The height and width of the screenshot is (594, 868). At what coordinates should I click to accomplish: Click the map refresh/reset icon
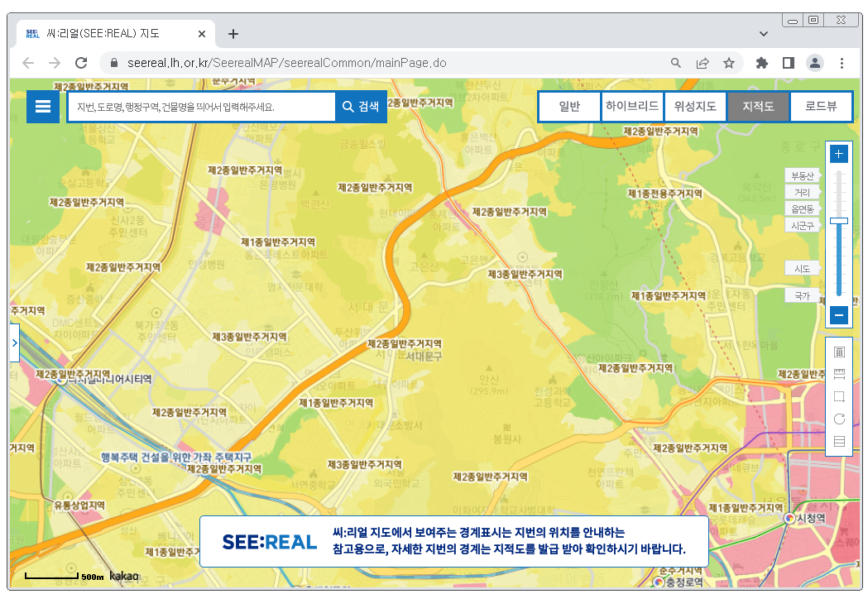coord(839,419)
